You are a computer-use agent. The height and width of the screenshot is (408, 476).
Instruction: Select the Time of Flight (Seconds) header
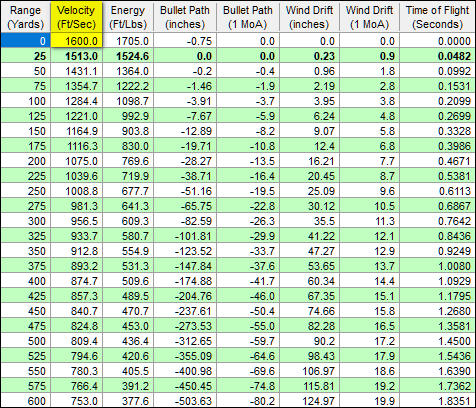(x=438, y=17)
